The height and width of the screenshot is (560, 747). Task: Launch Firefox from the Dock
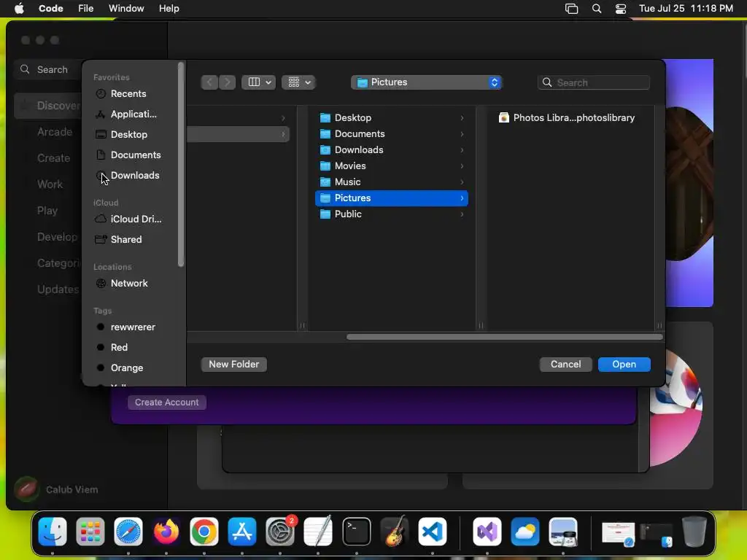pos(166,532)
